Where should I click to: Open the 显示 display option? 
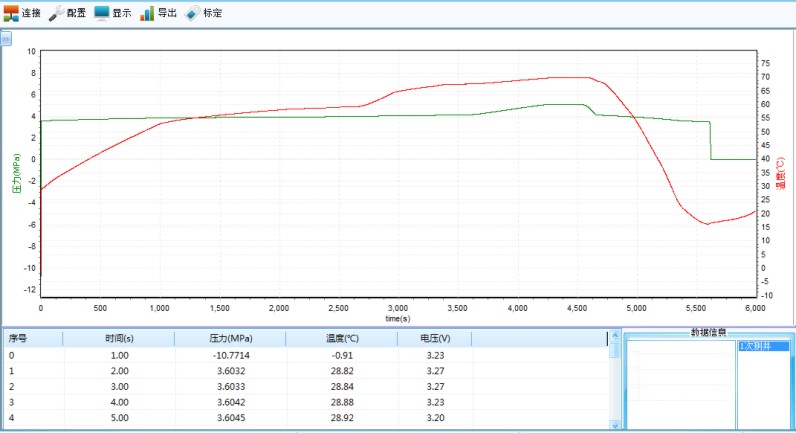pos(113,13)
